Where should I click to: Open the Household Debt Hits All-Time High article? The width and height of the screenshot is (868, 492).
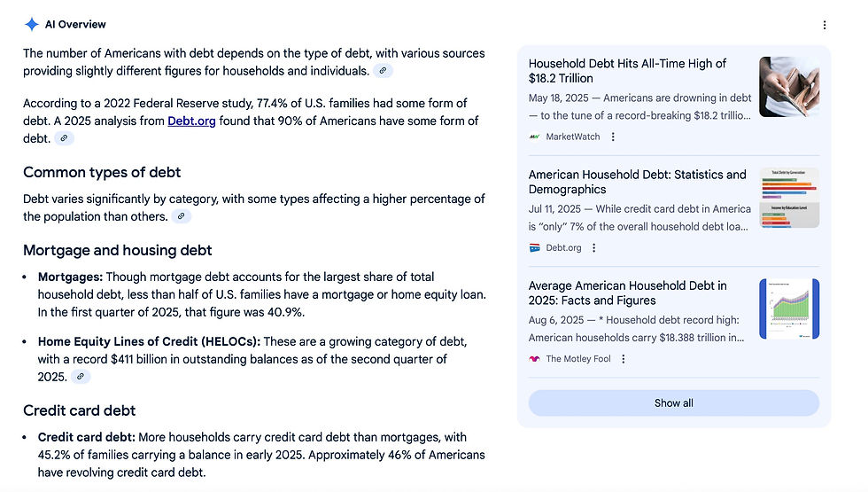pos(627,71)
